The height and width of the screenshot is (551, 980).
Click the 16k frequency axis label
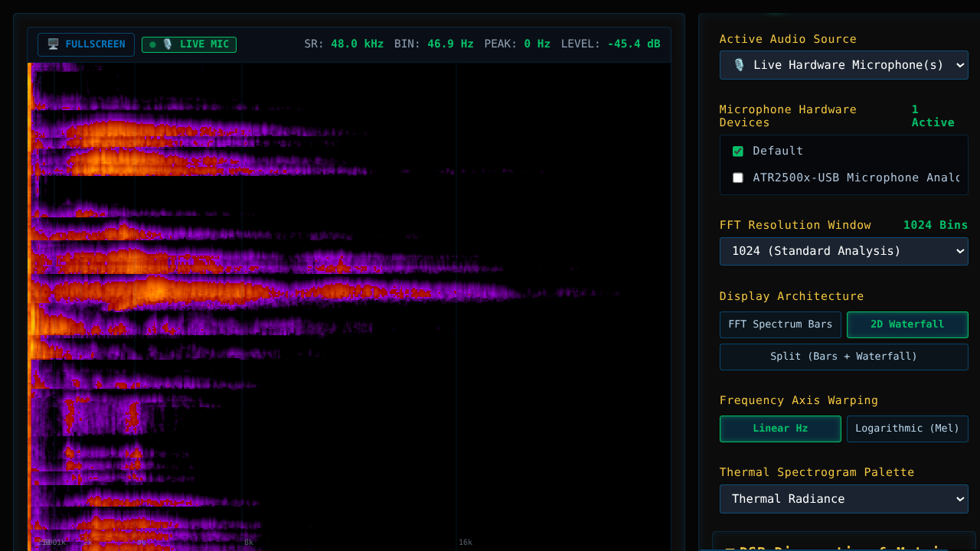click(465, 543)
